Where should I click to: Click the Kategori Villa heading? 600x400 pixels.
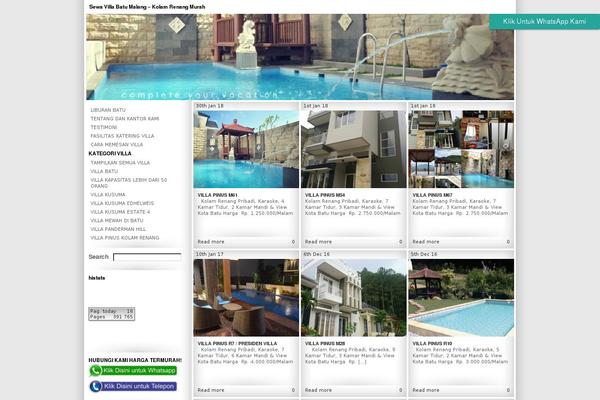pyautogui.click(x=110, y=153)
